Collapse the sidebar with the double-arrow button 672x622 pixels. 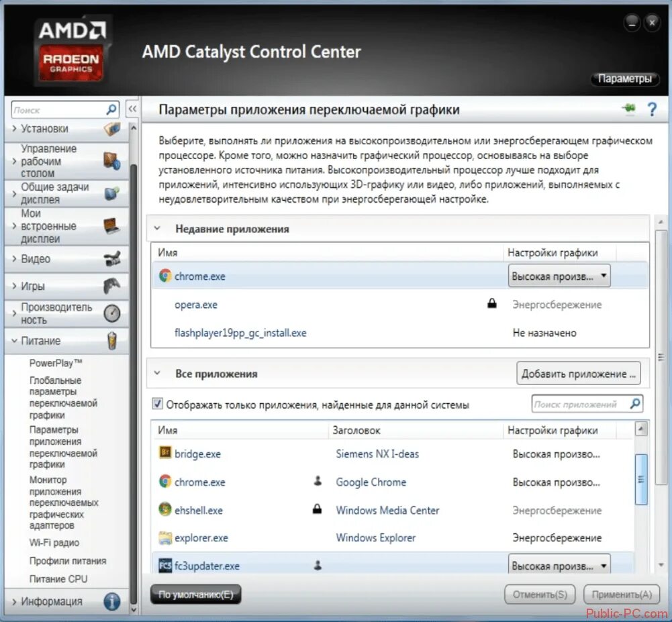pyautogui.click(x=132, y=109)
